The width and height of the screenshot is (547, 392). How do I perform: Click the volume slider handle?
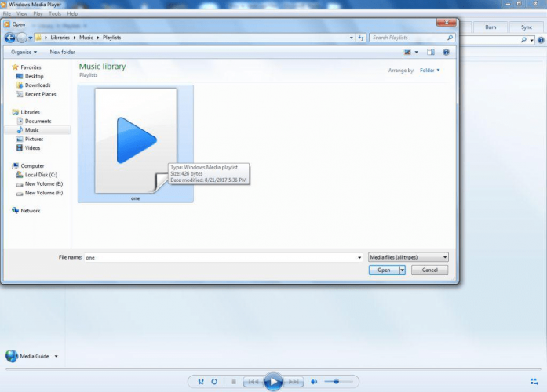click(x=336, y=382)
